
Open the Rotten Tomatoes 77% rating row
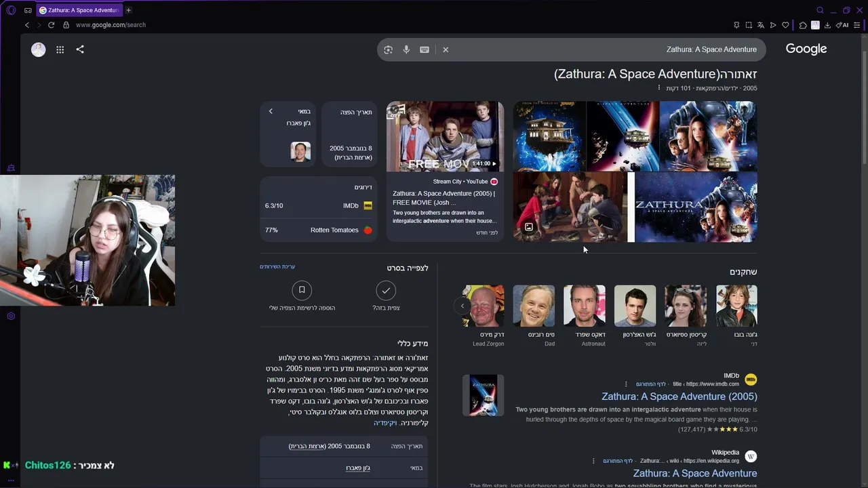pos(319,230)
